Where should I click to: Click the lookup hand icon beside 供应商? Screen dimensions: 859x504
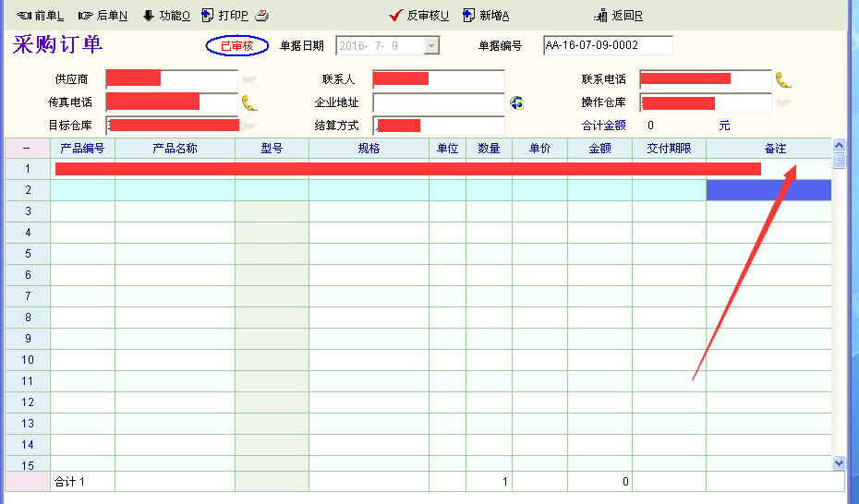click(249, 80)
